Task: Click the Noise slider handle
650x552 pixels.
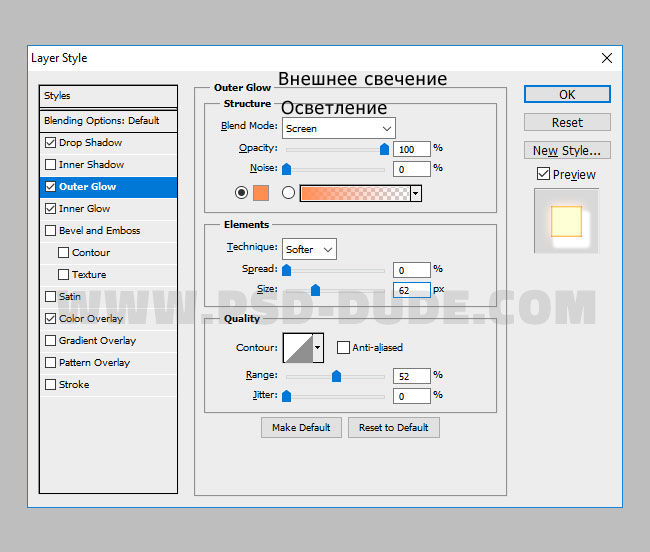Action: click(x=286, y=169)
